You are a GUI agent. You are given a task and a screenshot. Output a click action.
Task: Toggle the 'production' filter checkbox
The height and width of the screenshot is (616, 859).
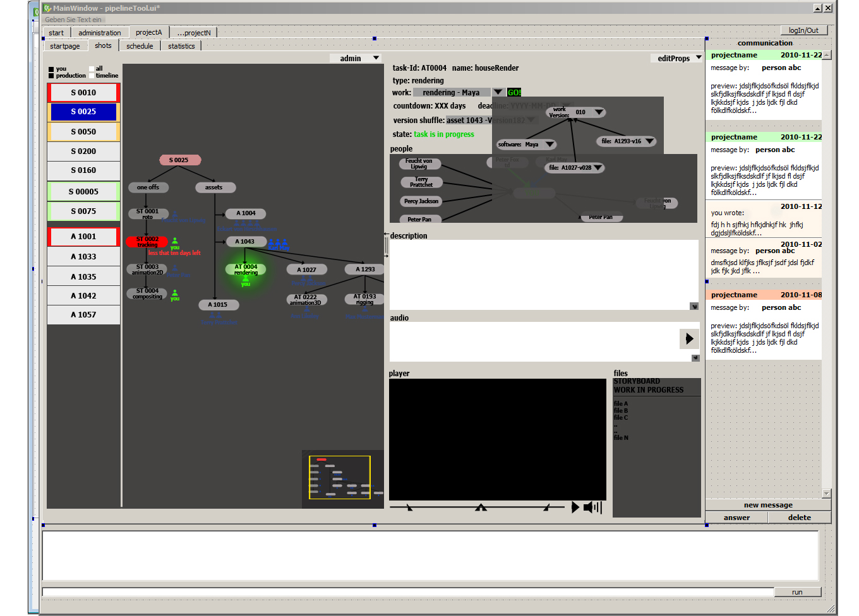(x=52, y=76)
